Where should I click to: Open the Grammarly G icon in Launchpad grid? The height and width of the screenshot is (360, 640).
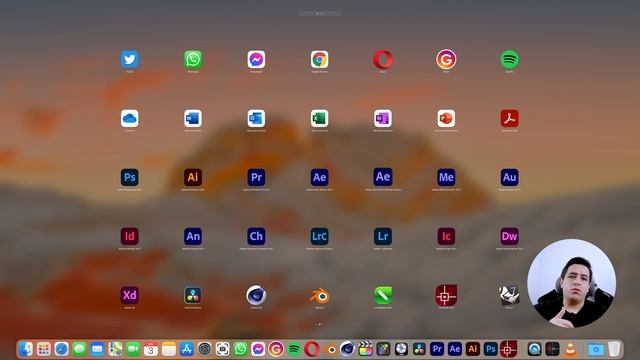pos(446,60)
